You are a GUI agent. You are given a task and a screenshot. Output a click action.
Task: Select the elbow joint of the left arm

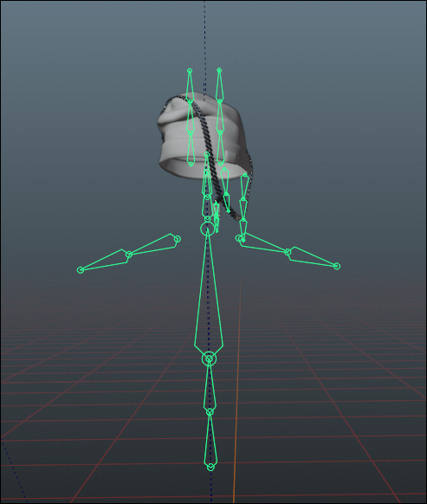click(x=129, y=255)
